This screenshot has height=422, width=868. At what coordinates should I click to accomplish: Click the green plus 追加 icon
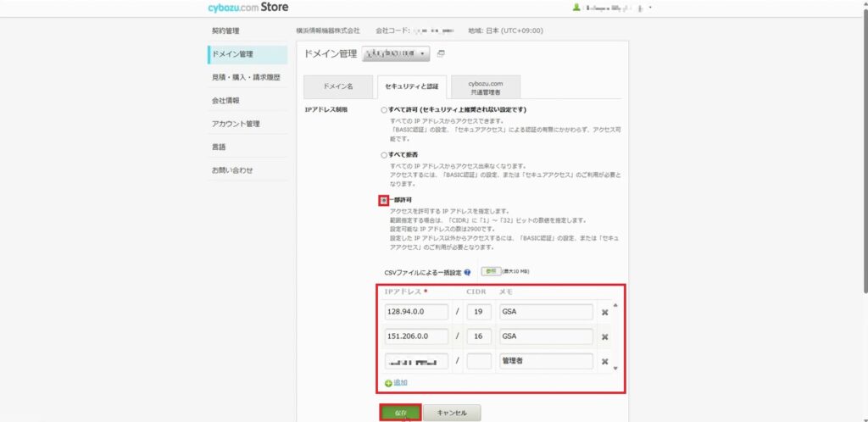point(389,383)
